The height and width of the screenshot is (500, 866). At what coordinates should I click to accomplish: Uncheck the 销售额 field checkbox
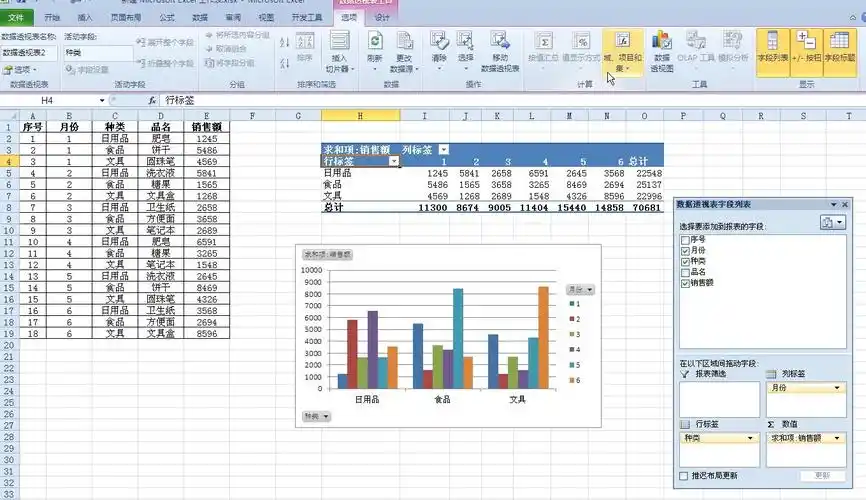(685, 283)
